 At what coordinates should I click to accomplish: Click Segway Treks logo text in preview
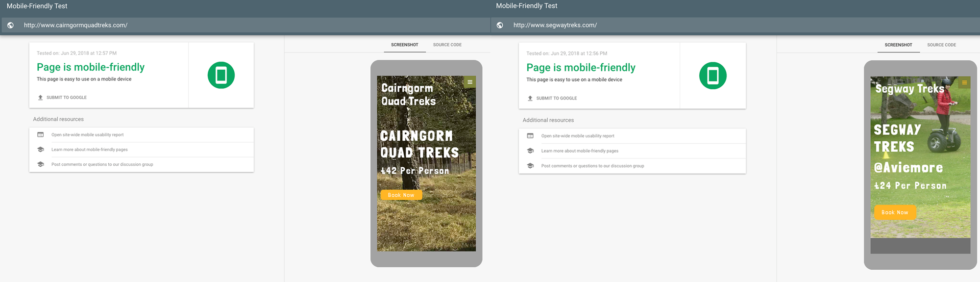point(909,89)
